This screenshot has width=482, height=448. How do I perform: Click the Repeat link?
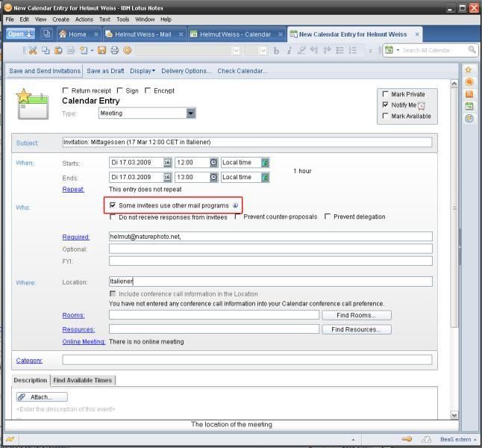point(73,189)
